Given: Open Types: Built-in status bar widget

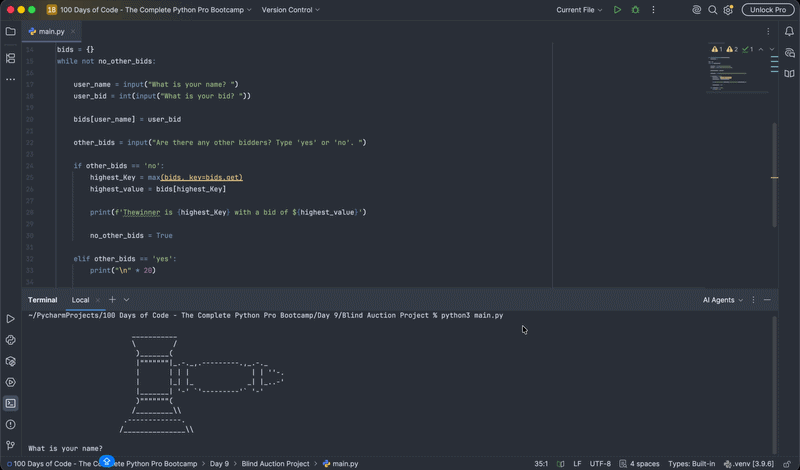Looking at the screenshot, I should [x=691, y=464].
